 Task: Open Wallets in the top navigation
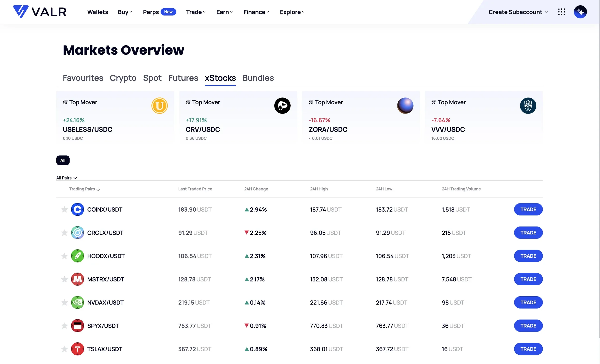click(x=98, y=12)
